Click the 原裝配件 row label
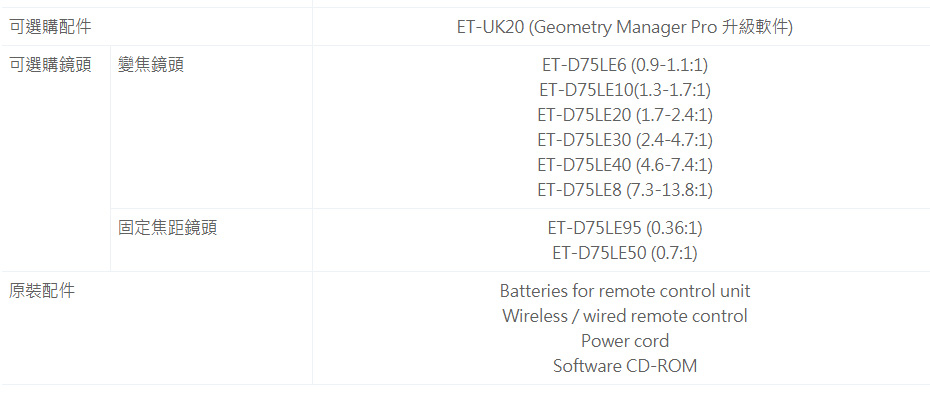Screen dimensions: 930x401 coord(42,291)
